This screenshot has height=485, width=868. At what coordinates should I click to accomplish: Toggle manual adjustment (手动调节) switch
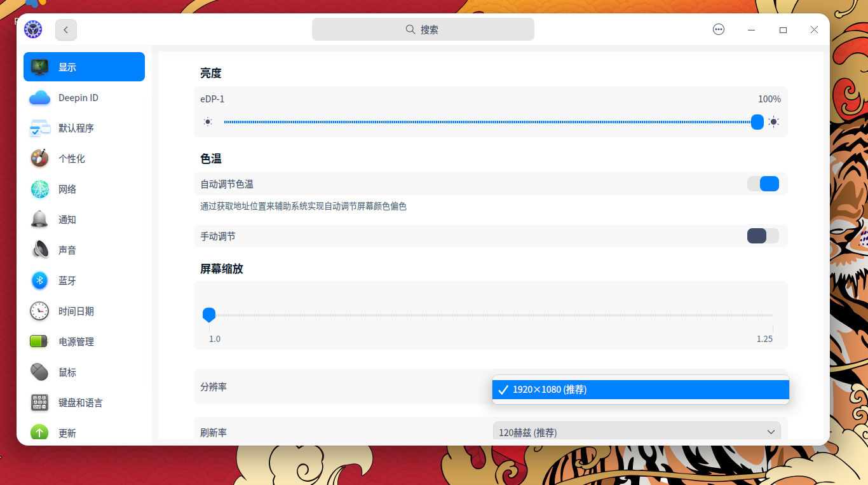(x=763, y=236)
